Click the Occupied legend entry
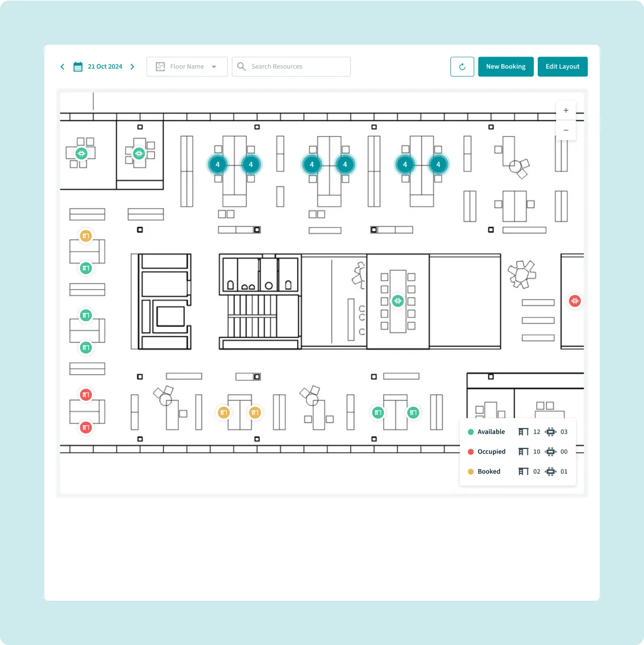644x645 pixels. point(486,452)
